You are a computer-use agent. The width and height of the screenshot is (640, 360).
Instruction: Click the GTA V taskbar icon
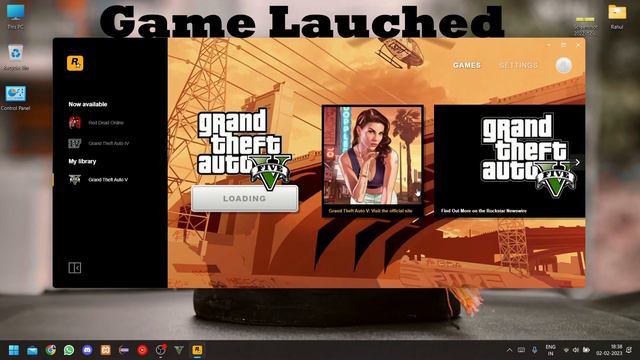pos(179,350)
